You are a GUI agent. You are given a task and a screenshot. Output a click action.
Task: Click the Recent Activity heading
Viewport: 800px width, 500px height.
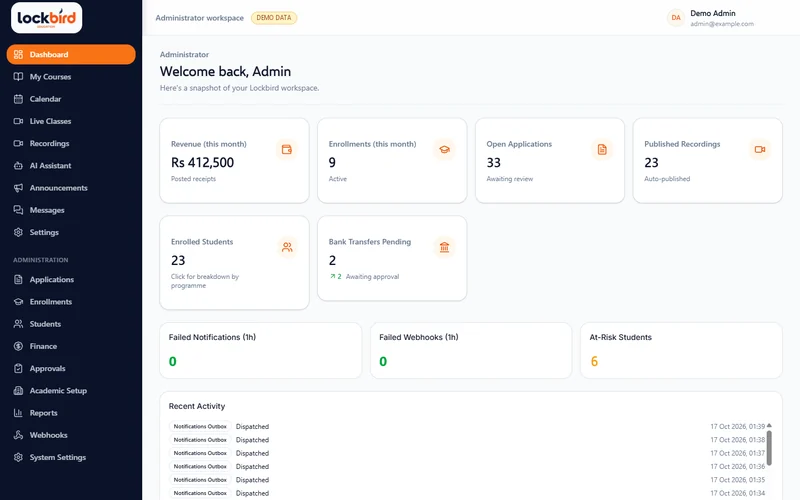[x=197, y=406]
